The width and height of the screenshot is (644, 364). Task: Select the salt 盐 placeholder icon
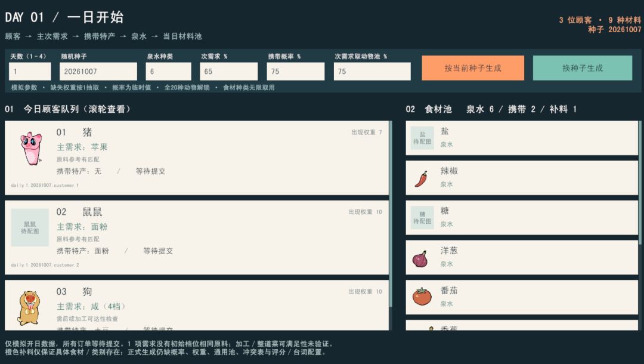(422, 138)
